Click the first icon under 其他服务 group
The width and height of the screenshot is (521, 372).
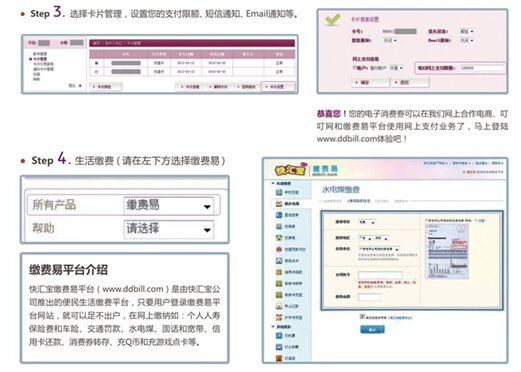tap(279, 336)
